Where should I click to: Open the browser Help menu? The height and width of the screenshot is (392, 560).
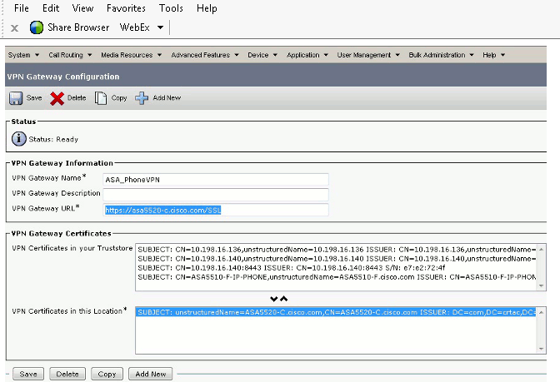pos(207,8)
